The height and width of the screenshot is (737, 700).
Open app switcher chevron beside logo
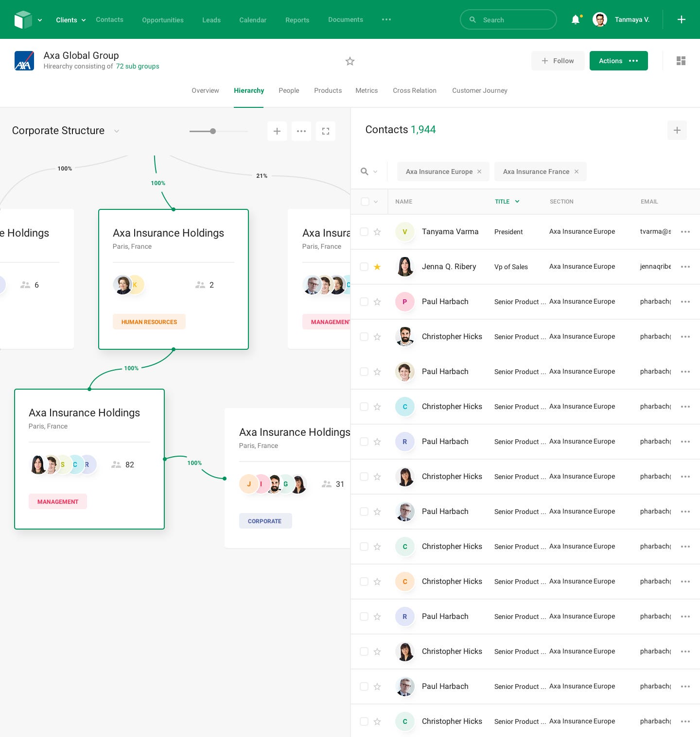pyautogui.click(x=40, y=20)
